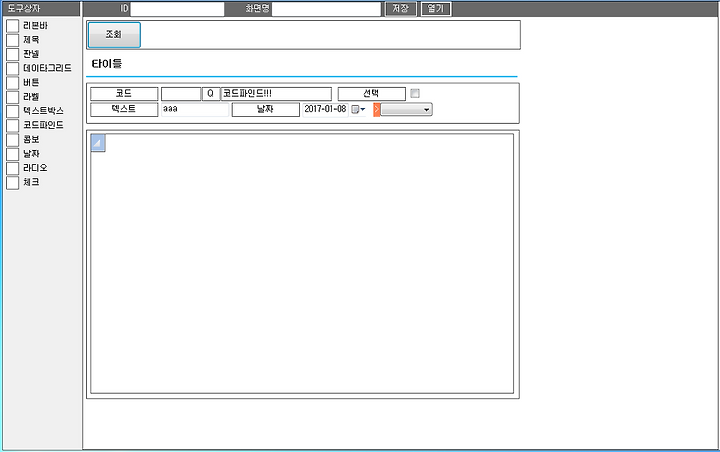Click the date value 2017-01-08
Screen dimensions: 720x452
point(326,109)
